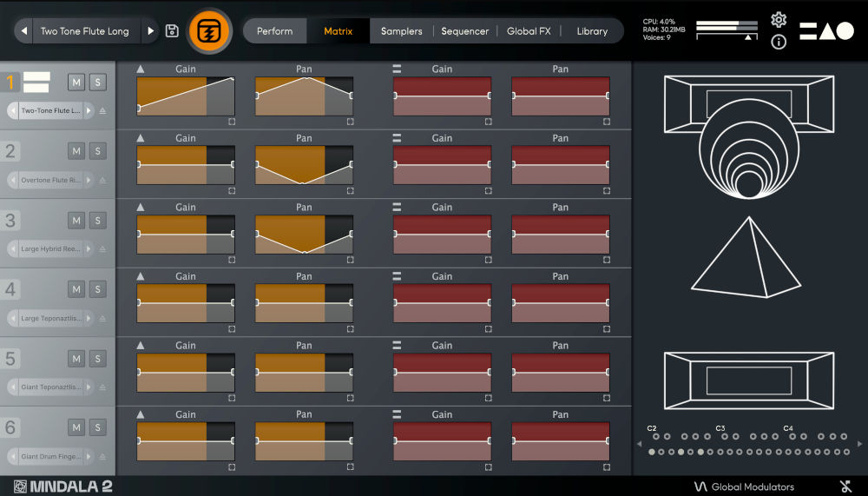Open the Global FX tab
This screenshot has width=868, height=496.
coord(529,31)
